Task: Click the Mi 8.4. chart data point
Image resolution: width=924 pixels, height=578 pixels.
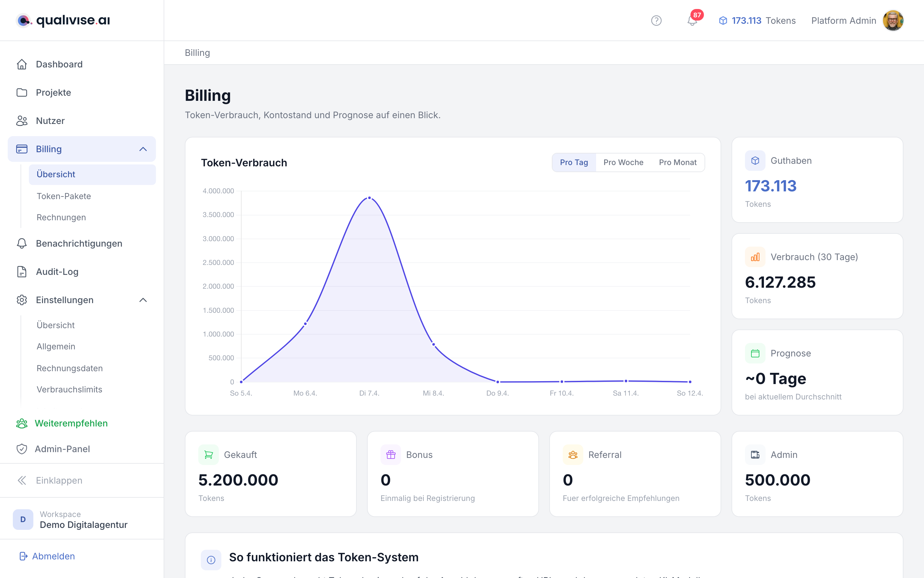Action: click(x=433, y=345)
